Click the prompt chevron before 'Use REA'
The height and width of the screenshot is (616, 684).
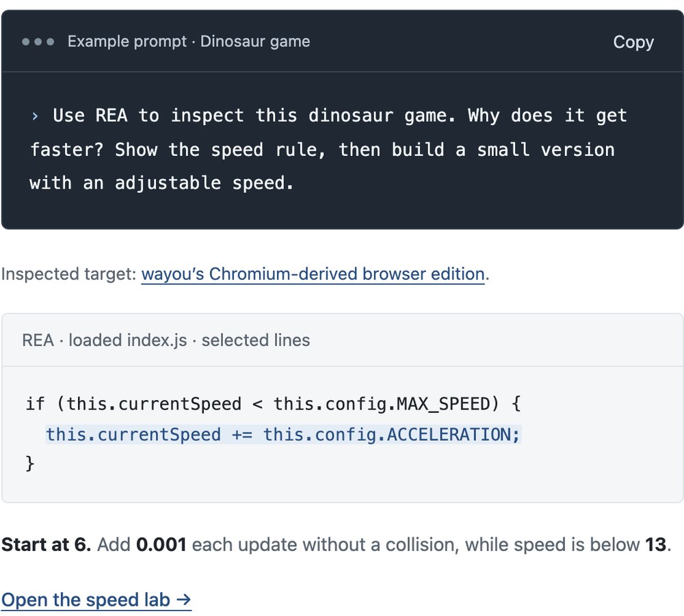click(x=35, y=116)
